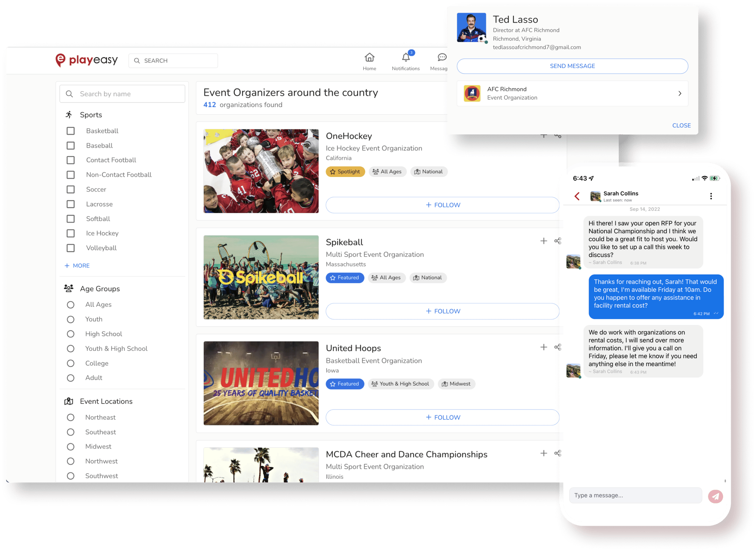Select the Adult age group
This screenshot has height=551, width=756.
pos(71,378)
